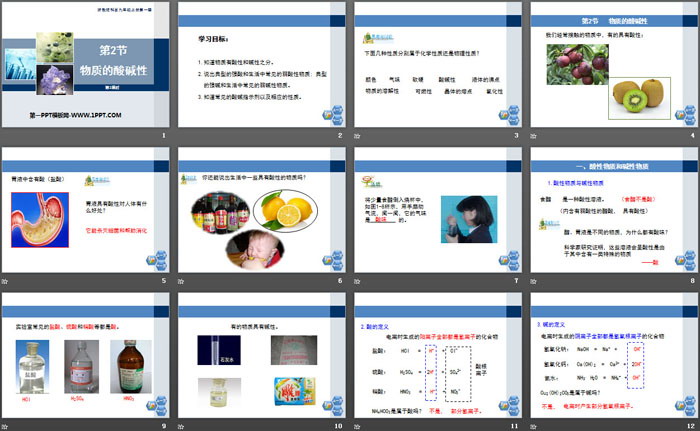Click animation star icon under slide 10
The width and height of the screenshot is (700, 431).
pos(181,427)
